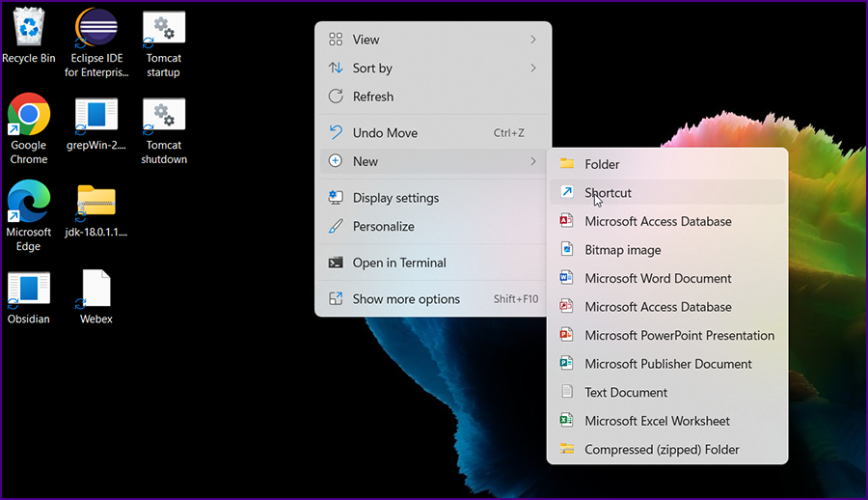
Task: Click the Webex file icon
Action: (96, 290)
